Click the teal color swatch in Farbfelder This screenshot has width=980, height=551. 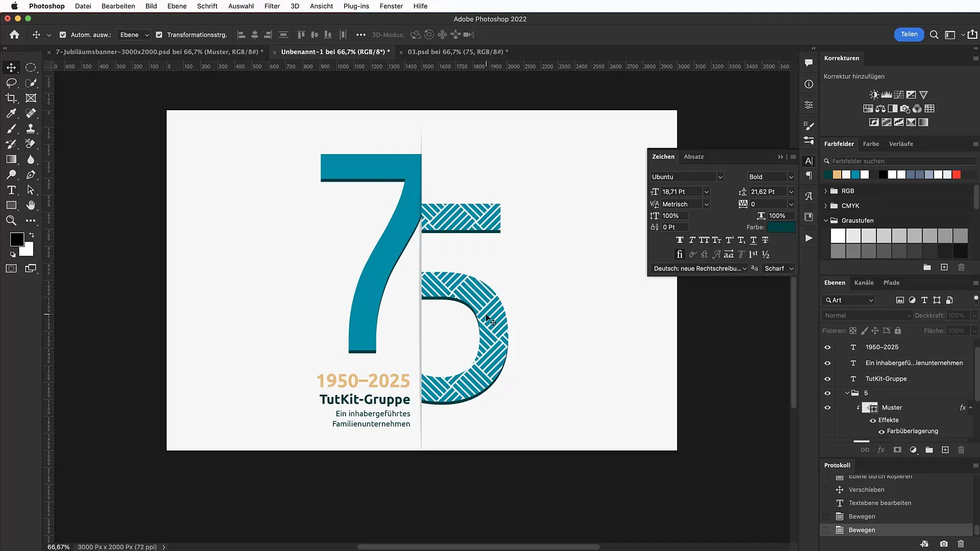(x=855, y=174)
